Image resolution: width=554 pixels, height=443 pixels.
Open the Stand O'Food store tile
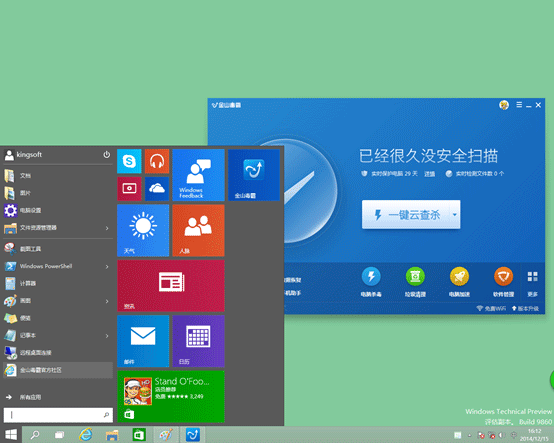point(171,396)
